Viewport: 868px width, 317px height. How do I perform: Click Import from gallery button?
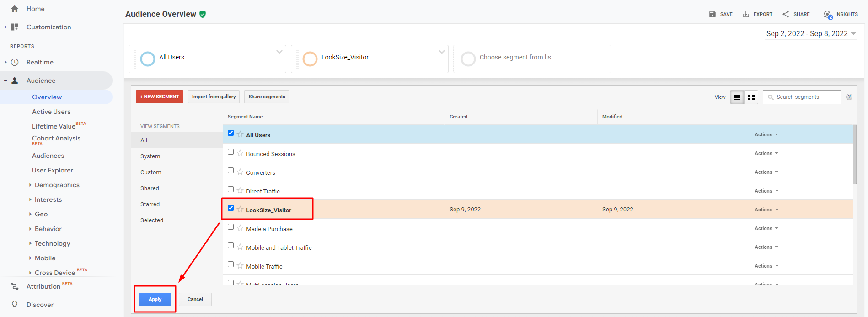point(214,97)
